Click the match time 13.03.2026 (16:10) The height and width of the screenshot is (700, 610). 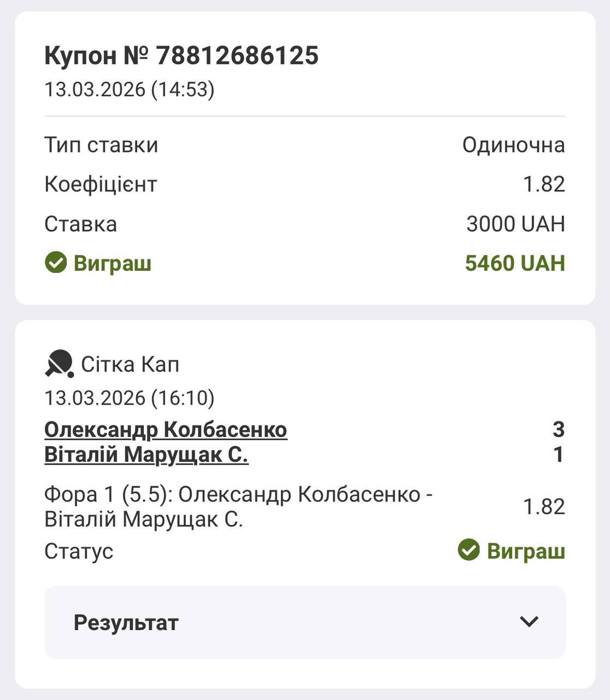tap(130, 398)
